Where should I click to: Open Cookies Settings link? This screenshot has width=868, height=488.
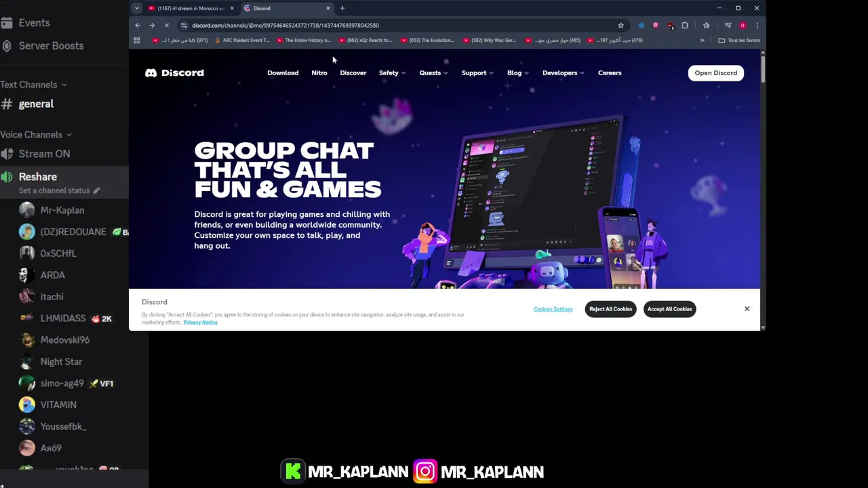coord(553,309)
